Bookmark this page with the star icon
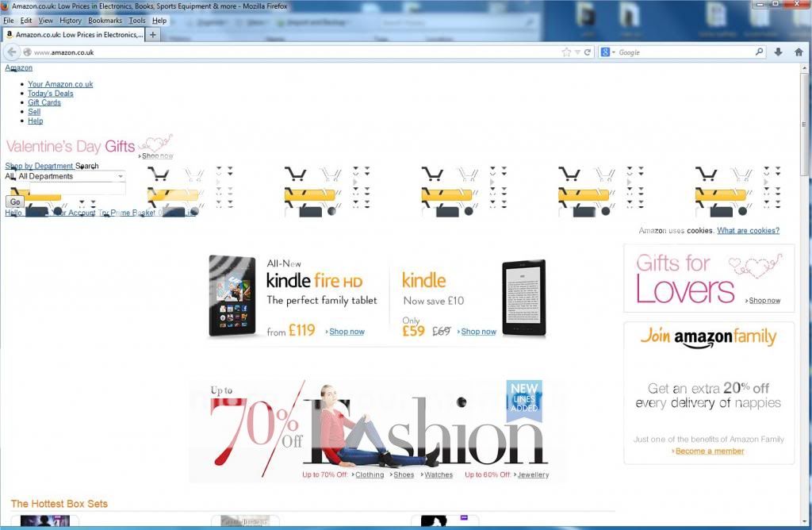This screenshot has width=812, height=530. [566, 52]
